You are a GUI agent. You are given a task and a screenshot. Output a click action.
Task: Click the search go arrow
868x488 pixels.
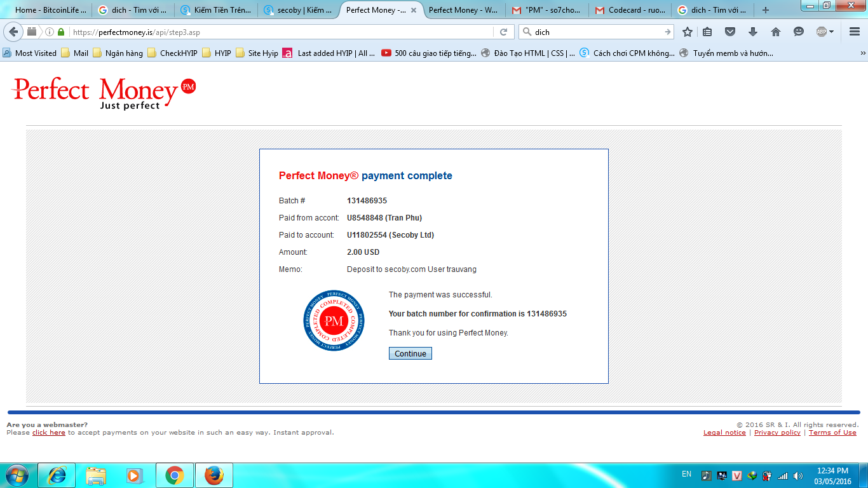point(667,32)
